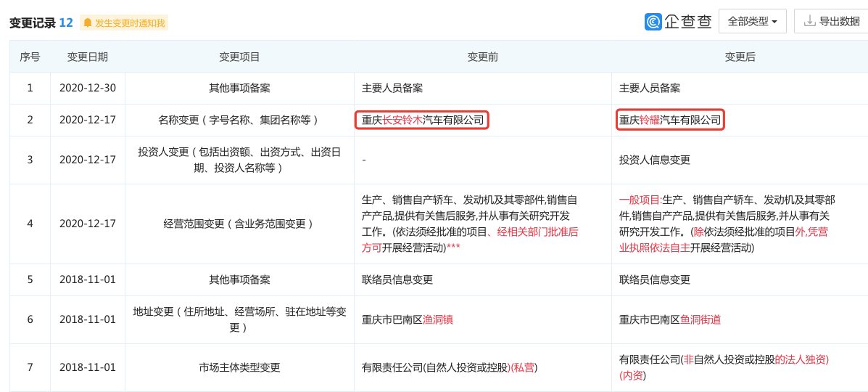This screenshot has height=392, width=868.
Task: Click 一般项目 business scope text in 变更后
Action: click(x=727, y=224)
